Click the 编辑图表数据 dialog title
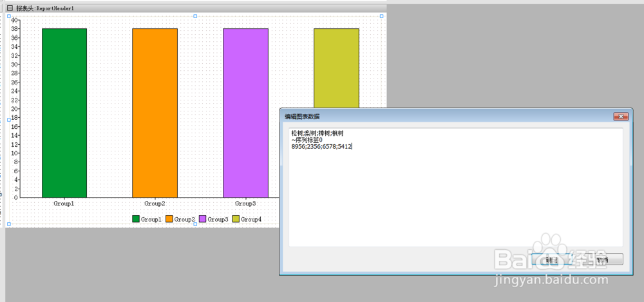The width and height of the screenshot is (644, 302). [x=302, y=117]
